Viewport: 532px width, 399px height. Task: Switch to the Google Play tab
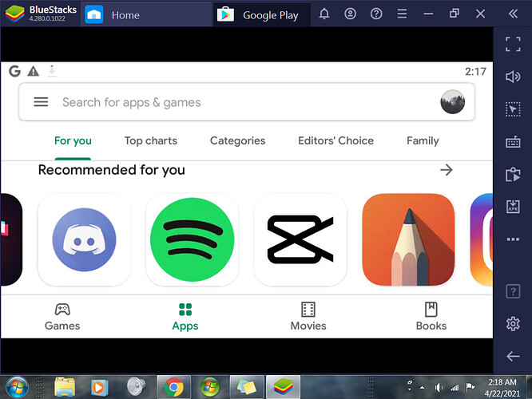[x=261, y=15]
